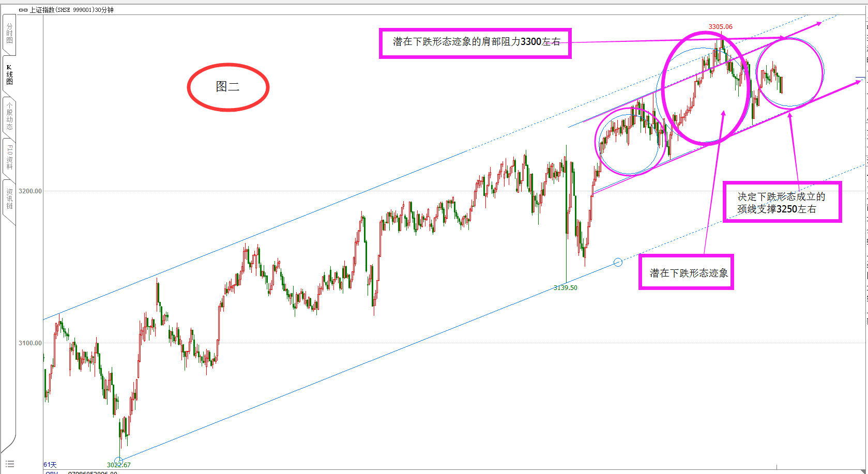
Task: Click the 图二 ellipse label
Action: [228, 87]
